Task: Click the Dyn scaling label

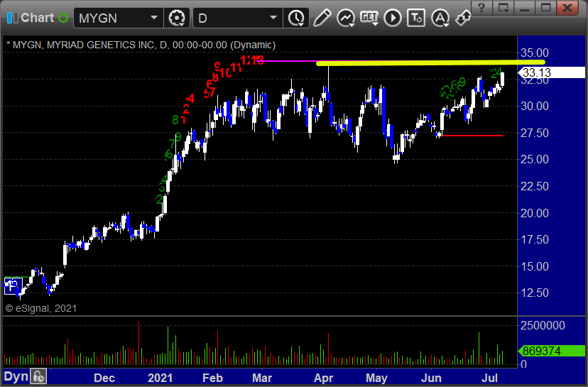Action: 16,376
